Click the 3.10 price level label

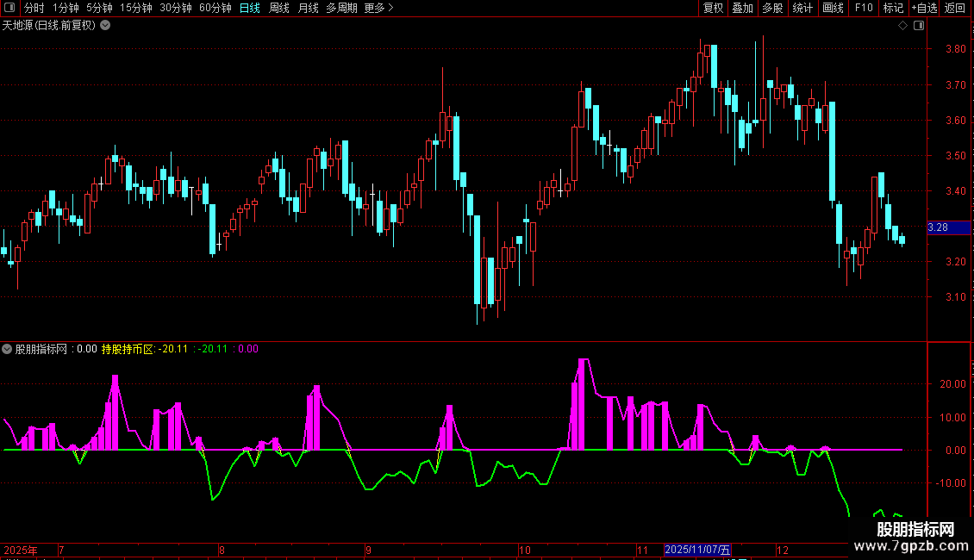(955, 296)
